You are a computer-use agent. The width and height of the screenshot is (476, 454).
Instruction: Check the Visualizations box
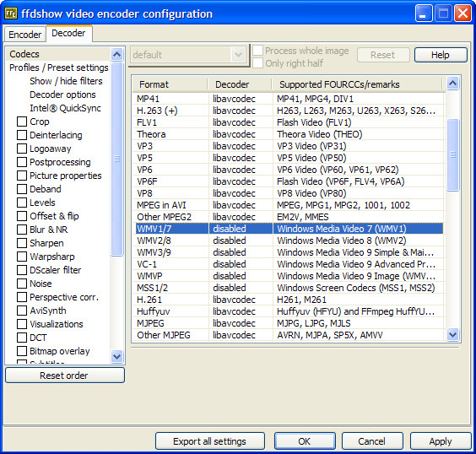pos(22,324)
